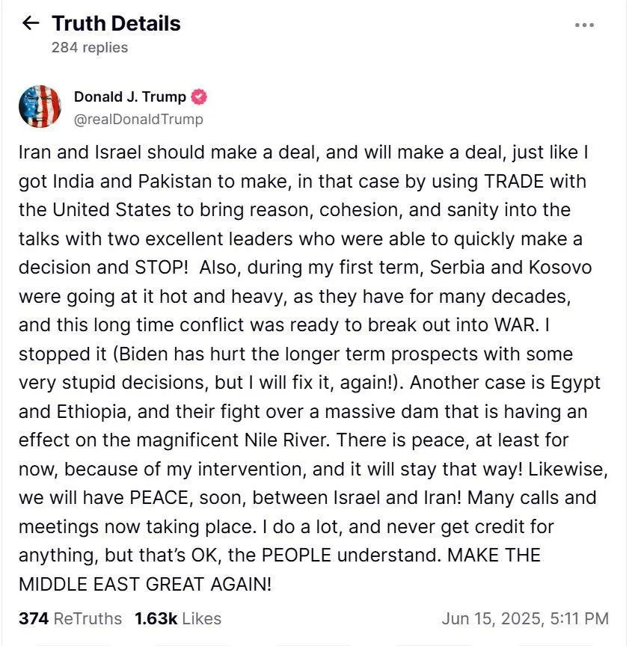Click the verified badge next to Donald J. Trump
Viewport: 644px width, 646px height.
click(200, 96)
